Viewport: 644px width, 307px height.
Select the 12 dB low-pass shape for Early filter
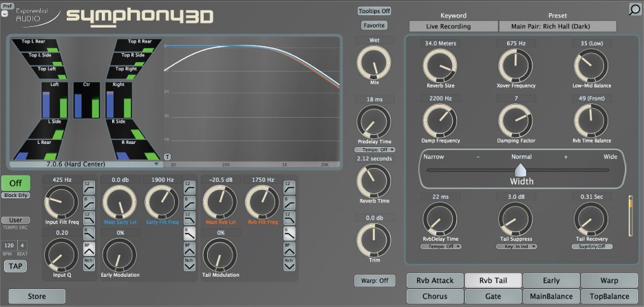coord(189,218)
